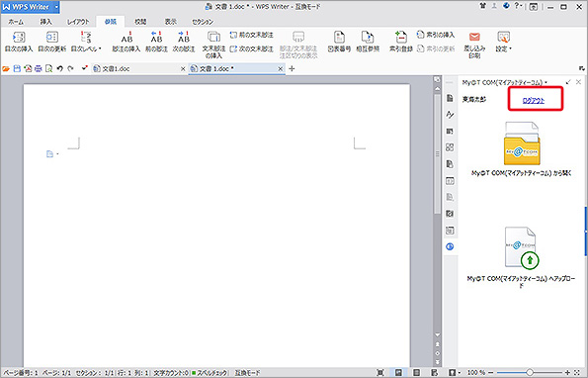The height and width of the screenshot is (378, 588).
Task: Switch to the 挿入 ribbon tab
Action: [x=46, y=22]
